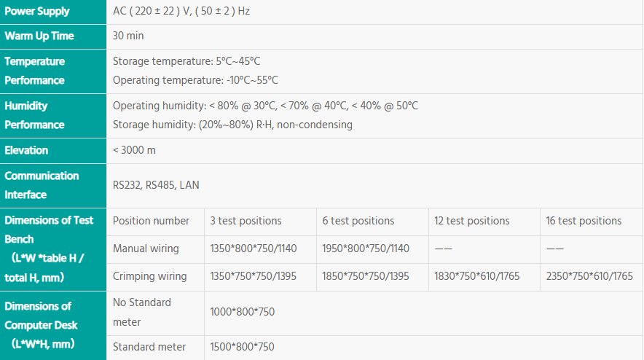Click the Temperature Performance header cell

[35, 71]
